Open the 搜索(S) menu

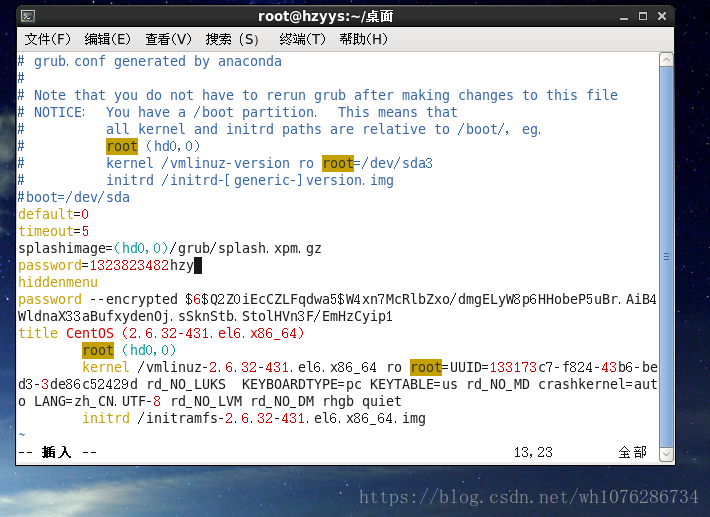point(232,39)
